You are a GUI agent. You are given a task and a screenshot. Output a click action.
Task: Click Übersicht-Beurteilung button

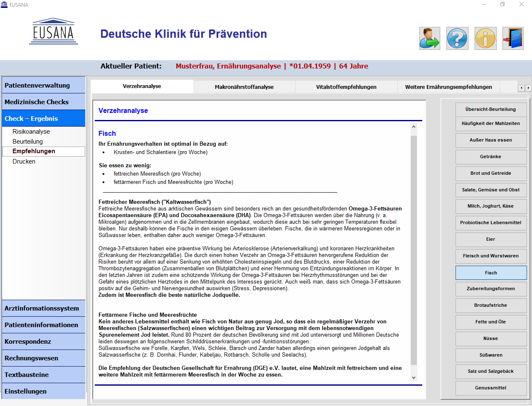(x=491, y=109)
